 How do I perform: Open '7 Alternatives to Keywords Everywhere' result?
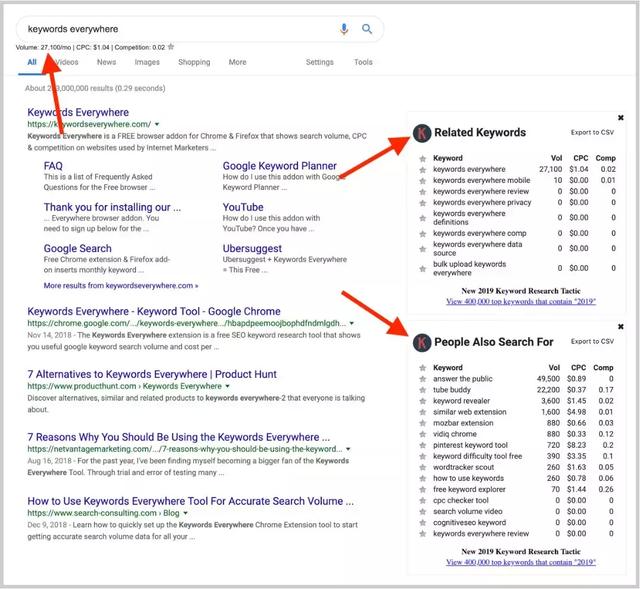click(152, 374)
